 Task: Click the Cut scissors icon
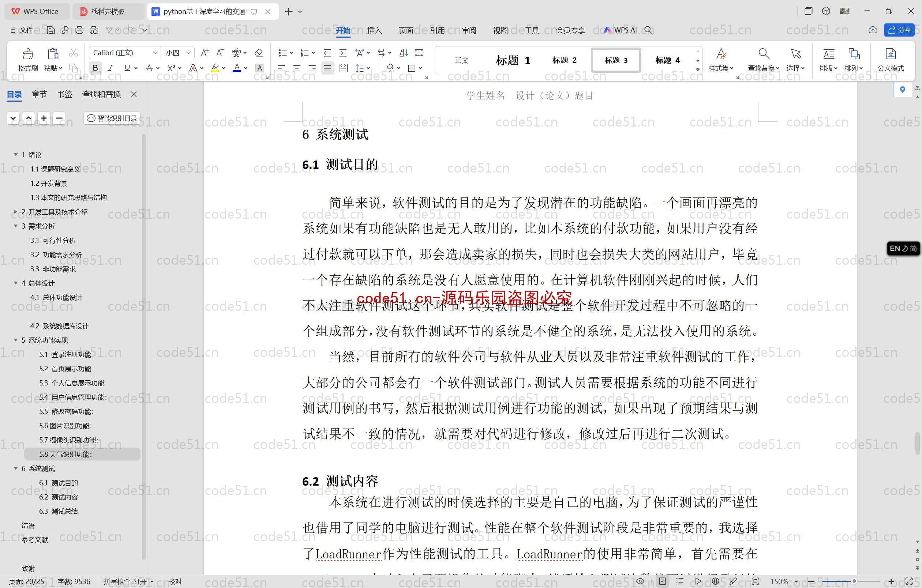tap(74, 53)
